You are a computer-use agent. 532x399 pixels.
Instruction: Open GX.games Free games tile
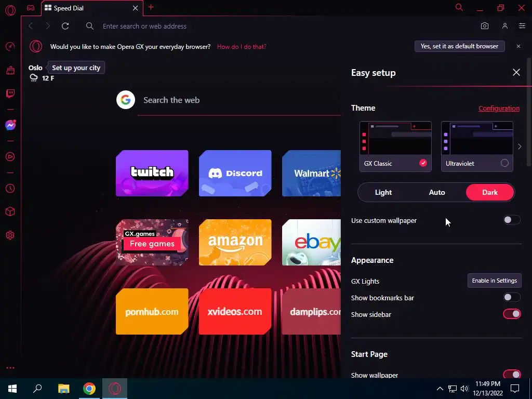click(x=152, y=242)
